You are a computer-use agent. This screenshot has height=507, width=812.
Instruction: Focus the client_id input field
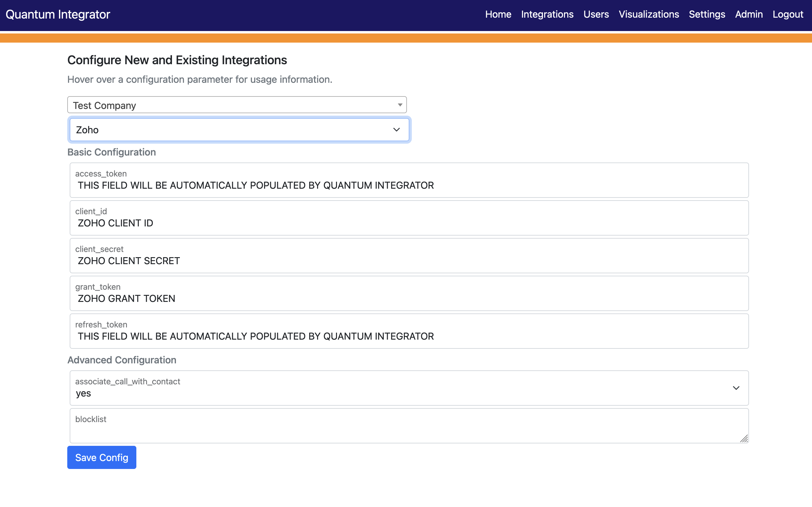point(408,223)
